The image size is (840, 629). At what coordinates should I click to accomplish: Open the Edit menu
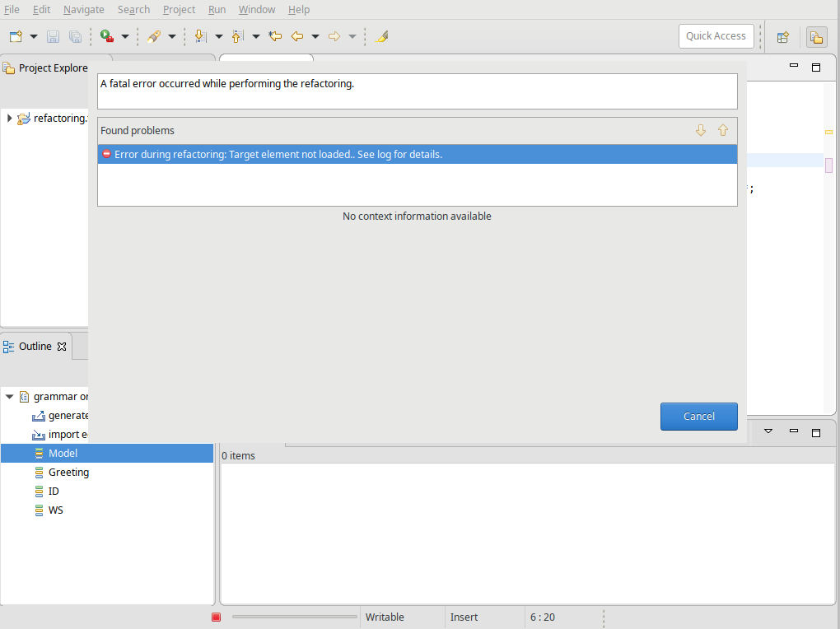click(41, 10)
